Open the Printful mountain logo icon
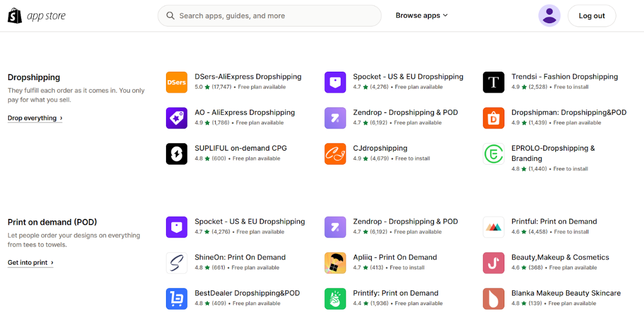Screen dimensions: 644x312 pyautogui.click(x=493, y=227)
